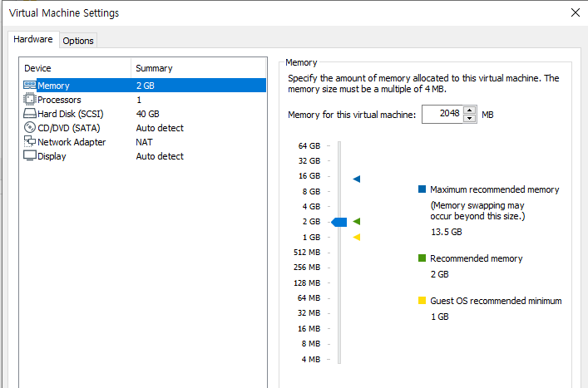Screen dimensions: 588x388
Task: Click the memory slider thumb at 2 GB
Action: click(x=339, y=222)
